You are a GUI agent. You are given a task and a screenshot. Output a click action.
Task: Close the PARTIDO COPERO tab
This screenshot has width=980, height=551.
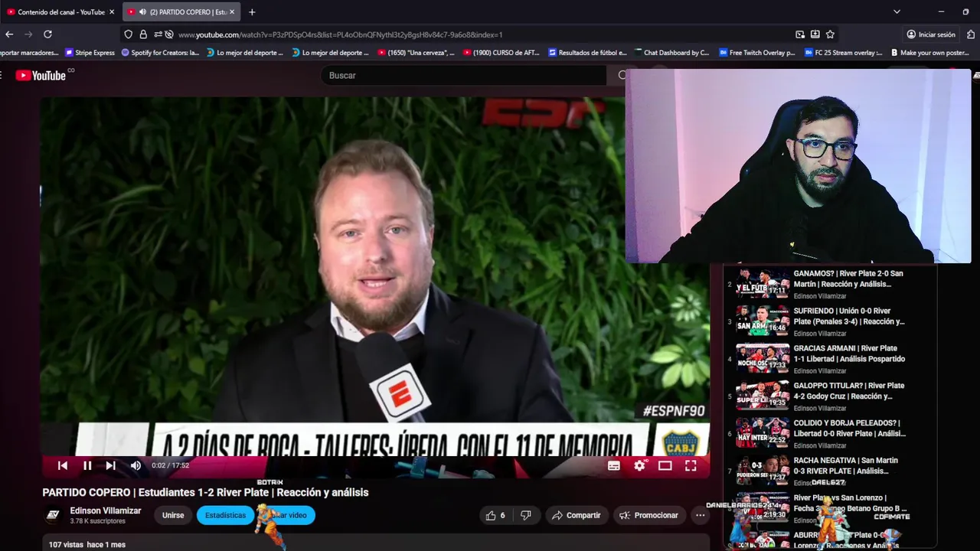[232, 11]
